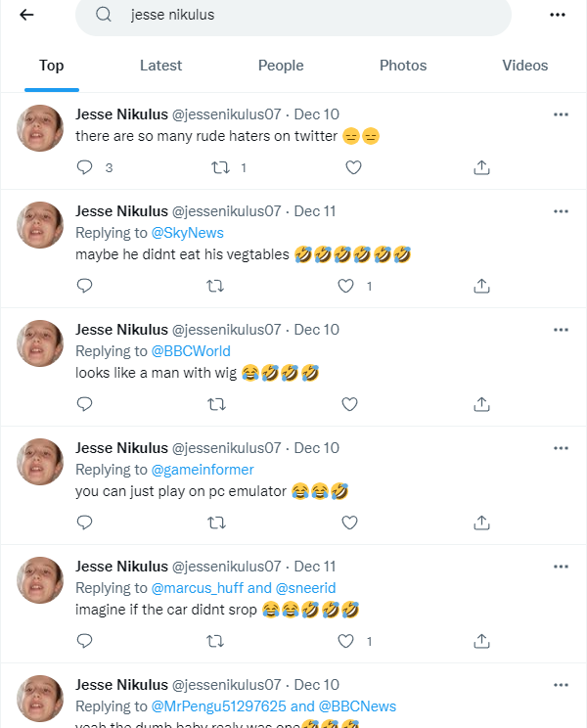This screenshot has width=587, height=728.
Task: Visit the @gameinformer profile link
Action: 203,470
